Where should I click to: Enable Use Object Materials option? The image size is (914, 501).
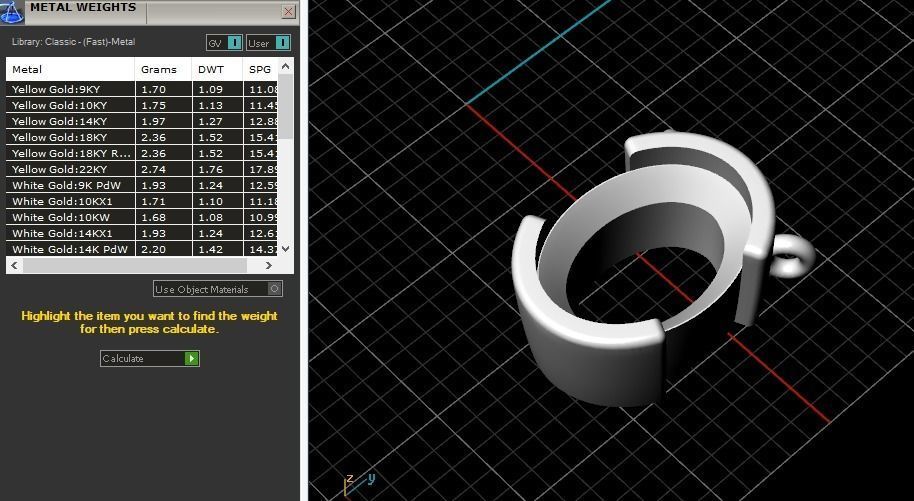tap(218, 289)
